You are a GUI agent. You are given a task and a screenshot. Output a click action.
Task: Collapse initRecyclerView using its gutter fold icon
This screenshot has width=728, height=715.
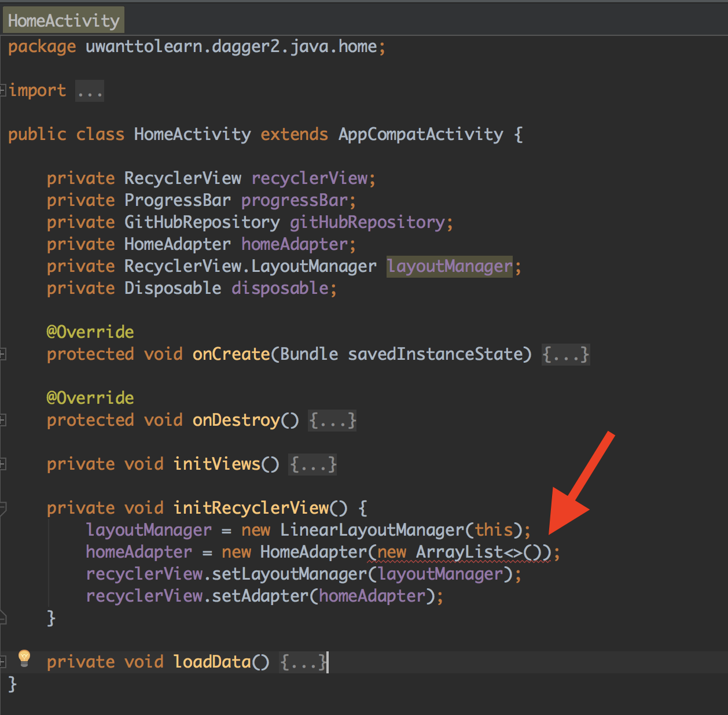(x=3, y=508)
